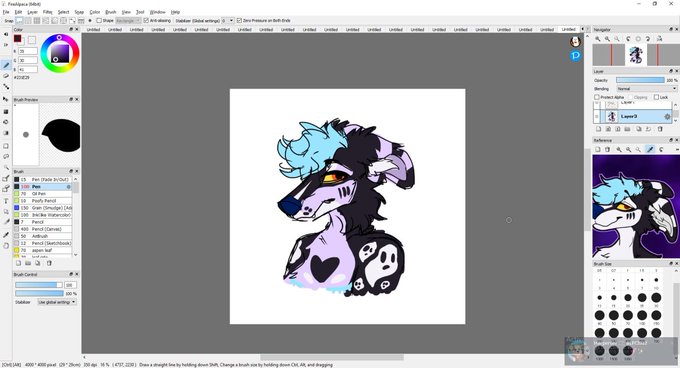The image size is (680, 368).
Task: Float the Color panel
Action: point(71,29)
